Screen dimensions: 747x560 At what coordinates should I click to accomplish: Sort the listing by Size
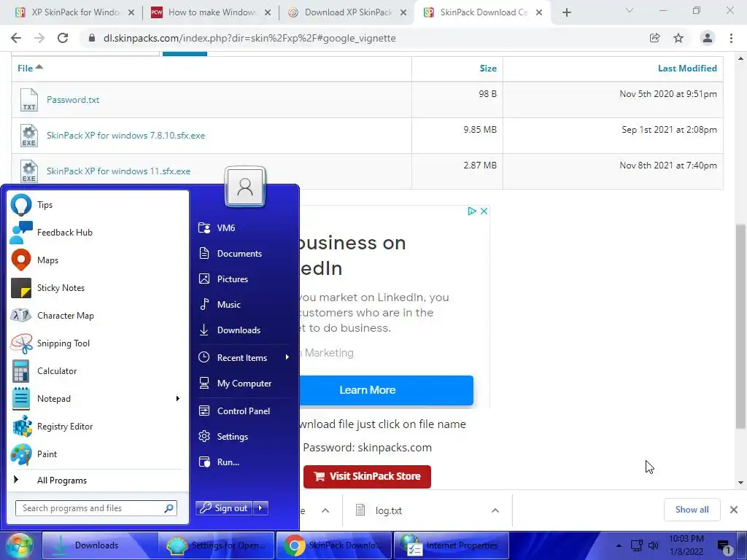pyautogui.click(x=488, y=68)
